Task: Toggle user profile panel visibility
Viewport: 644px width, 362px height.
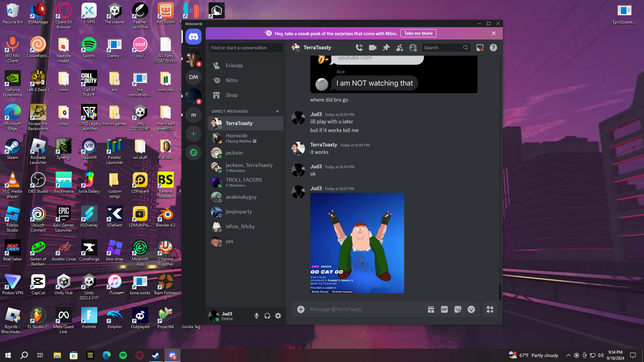Action: [413, 48]
